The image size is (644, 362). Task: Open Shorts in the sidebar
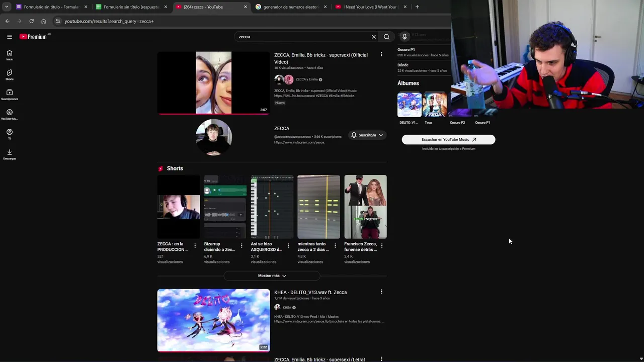(x=10, y=75)
